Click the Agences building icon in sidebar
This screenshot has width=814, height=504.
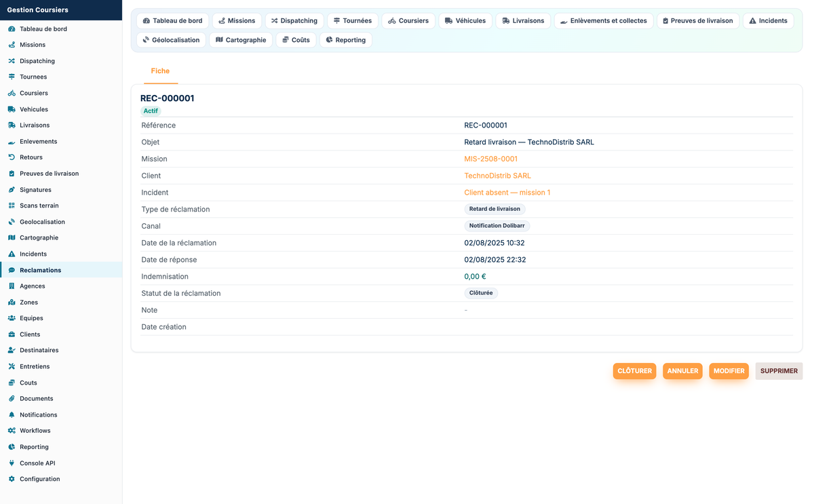[12, 286]
